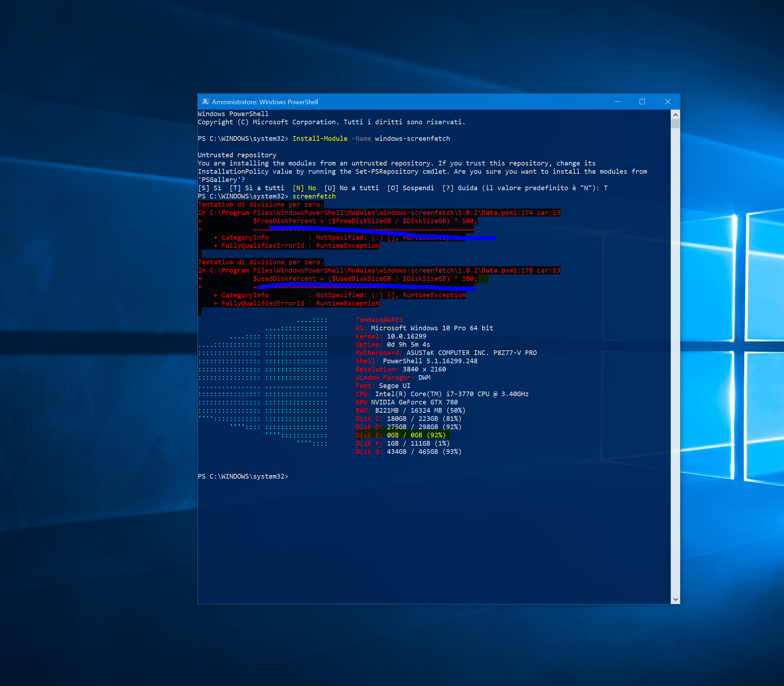Click the Untrusted repository warning heading
This screenshot has width=784, height=686.
point(236,155)
